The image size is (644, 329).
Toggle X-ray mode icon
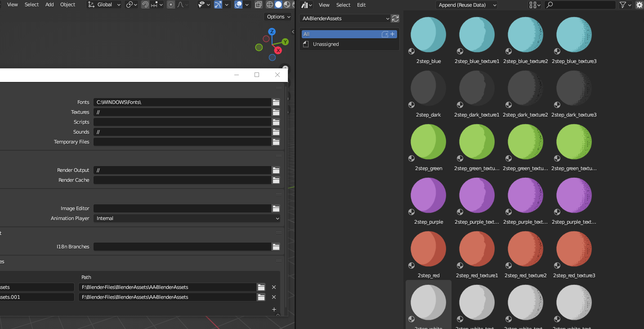click(x=259, y=5)
